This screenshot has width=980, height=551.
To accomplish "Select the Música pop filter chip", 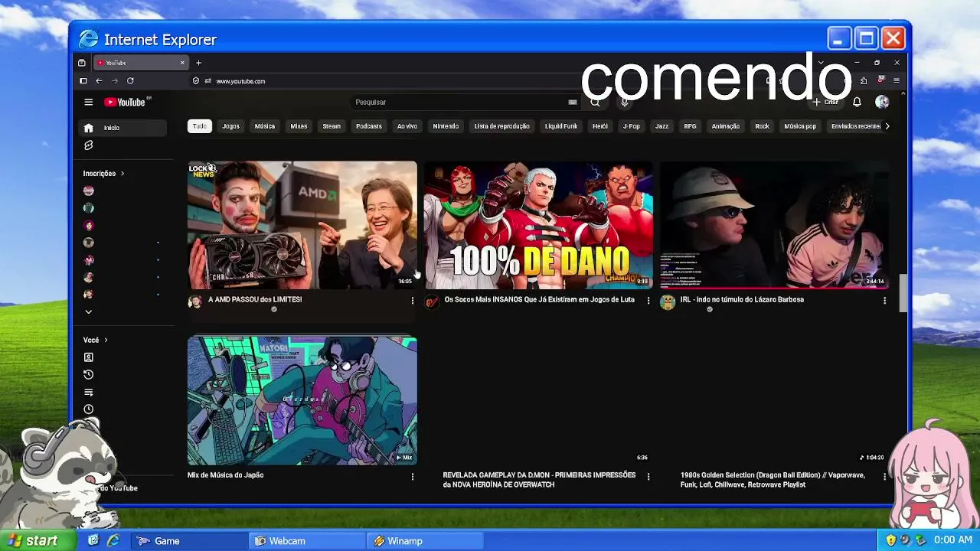I will point(800,126).
